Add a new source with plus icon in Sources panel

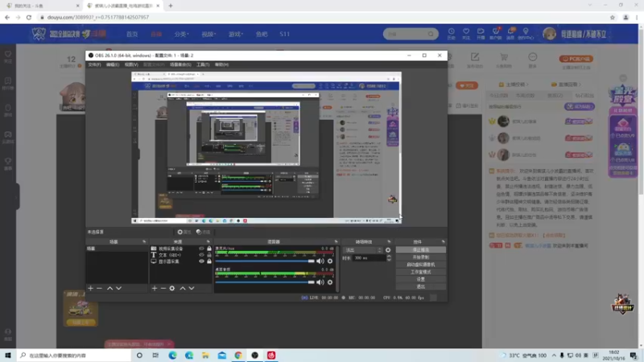click(155, 289)
